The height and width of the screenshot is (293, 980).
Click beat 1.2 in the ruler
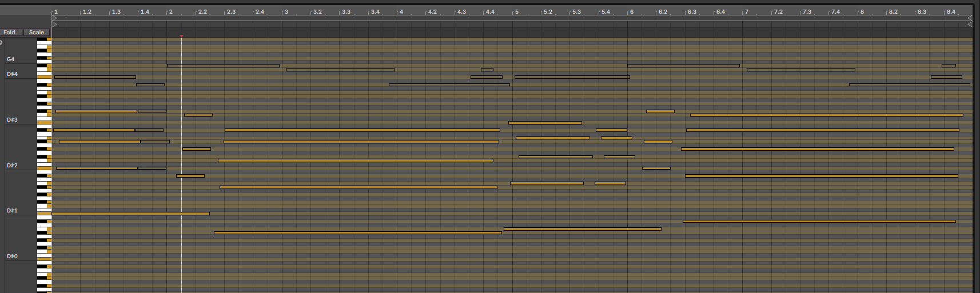click(x=87, y=11)
